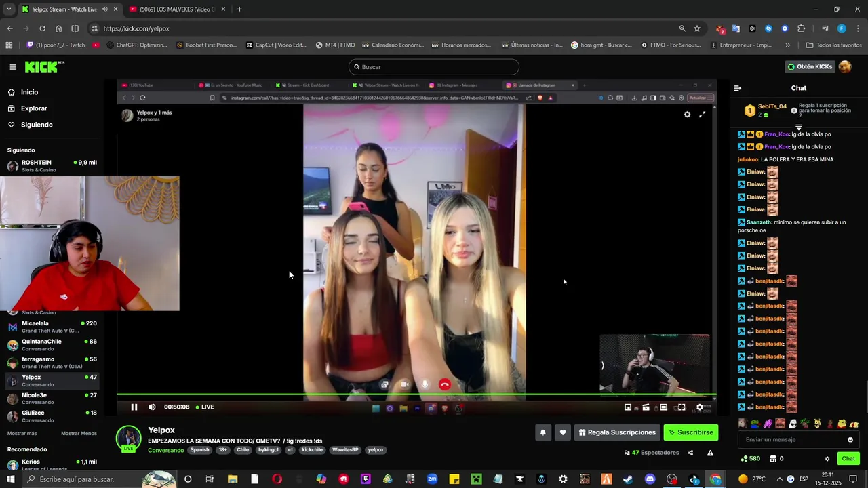This screenshot has height=488, width=868.
Task: Click Regala Suscripciones button
Action: [617, 432]
